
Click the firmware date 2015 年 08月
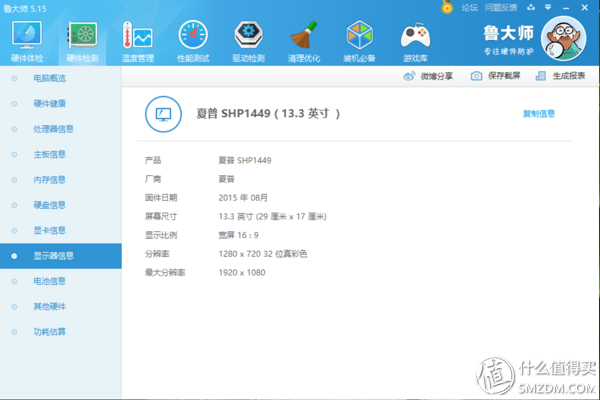click(243, 198)
